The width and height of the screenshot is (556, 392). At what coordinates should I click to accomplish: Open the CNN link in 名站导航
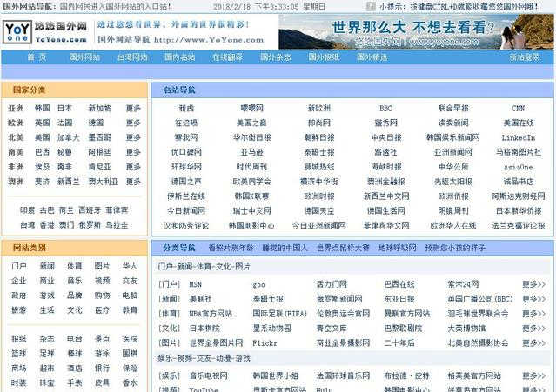click(518, 108)
